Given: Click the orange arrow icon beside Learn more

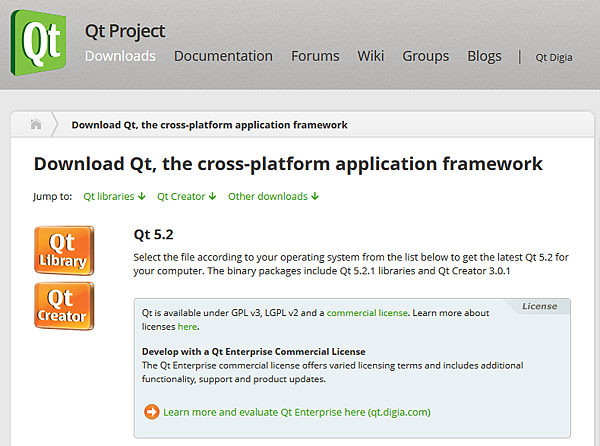Looking at the screenshot, I should pos(152,412).
